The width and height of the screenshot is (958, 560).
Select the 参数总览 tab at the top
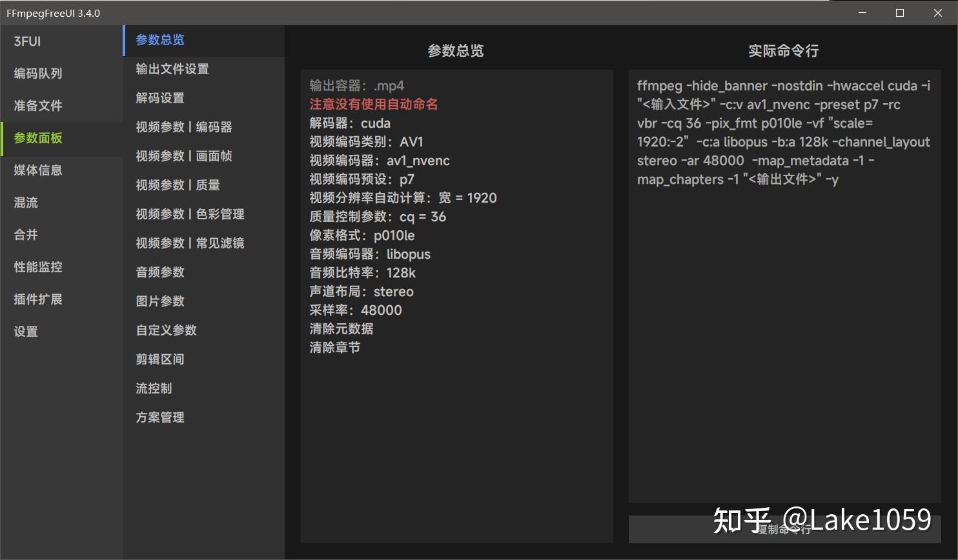click(159, 39)
